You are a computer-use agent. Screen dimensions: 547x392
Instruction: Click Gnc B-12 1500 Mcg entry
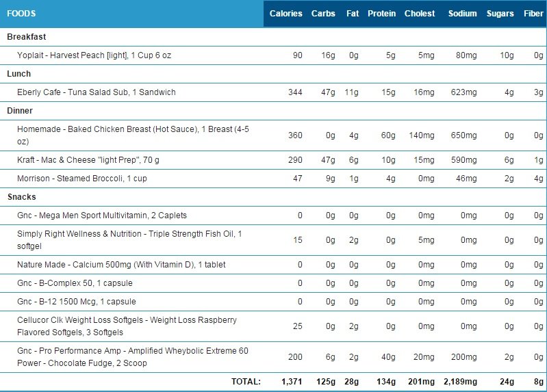(77, 301)
